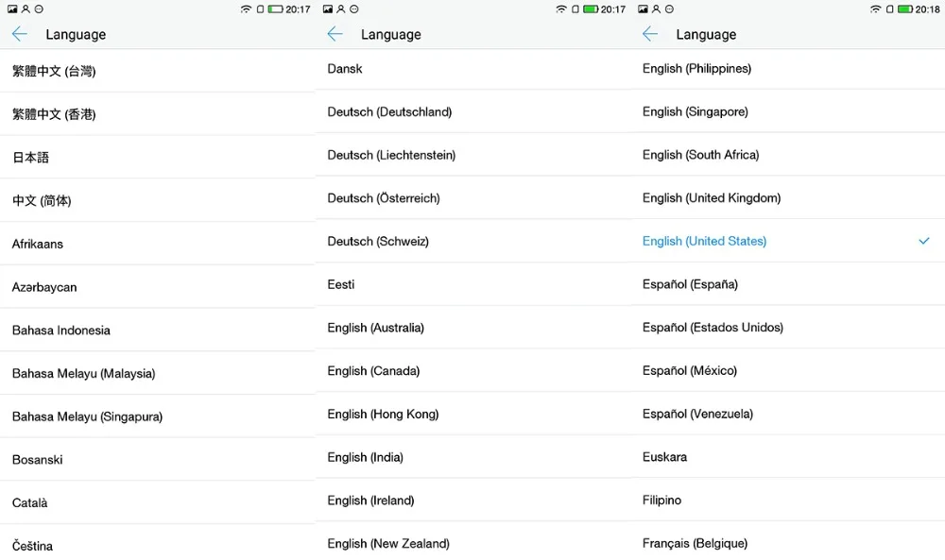Choose 日本語 from the list
This screenshot has width=945, height=560.
click(157, 158)
